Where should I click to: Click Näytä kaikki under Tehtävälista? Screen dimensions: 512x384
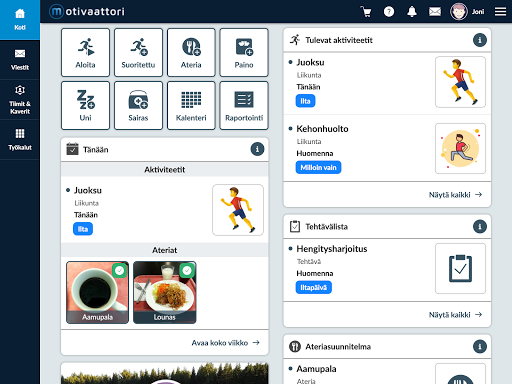[455, 315]
